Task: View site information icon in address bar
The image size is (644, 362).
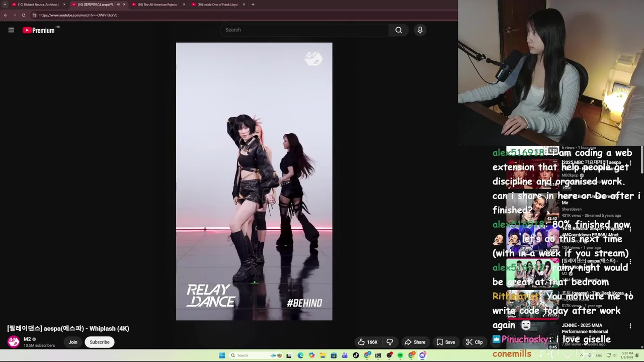Action: pos(34,15)
